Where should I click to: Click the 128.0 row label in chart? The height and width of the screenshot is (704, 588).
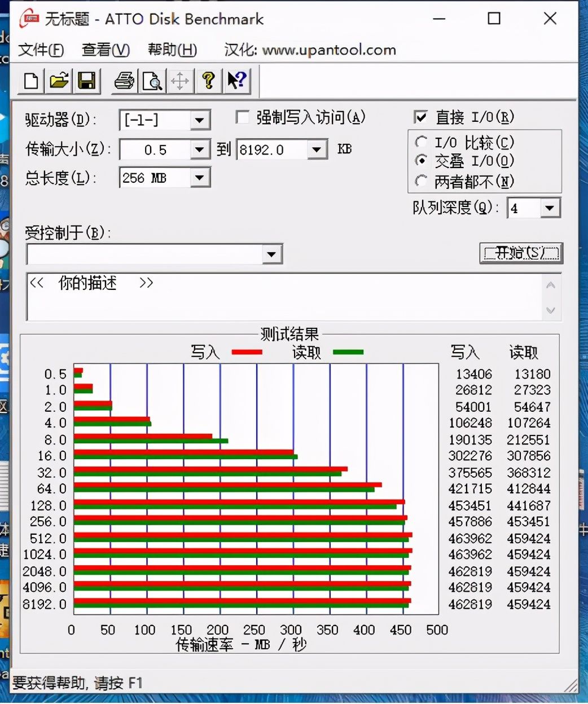(49, 506)
